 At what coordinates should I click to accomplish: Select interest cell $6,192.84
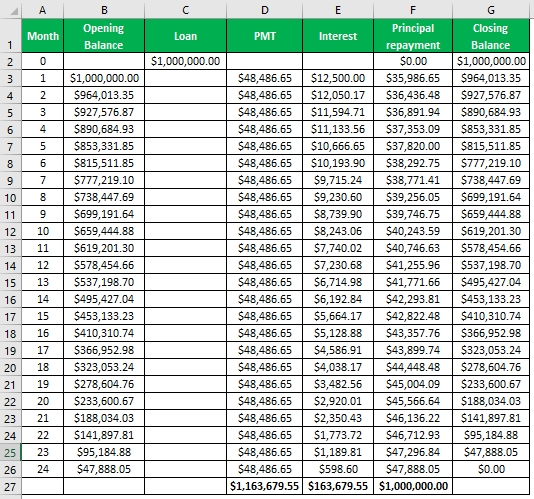[338, 299]
